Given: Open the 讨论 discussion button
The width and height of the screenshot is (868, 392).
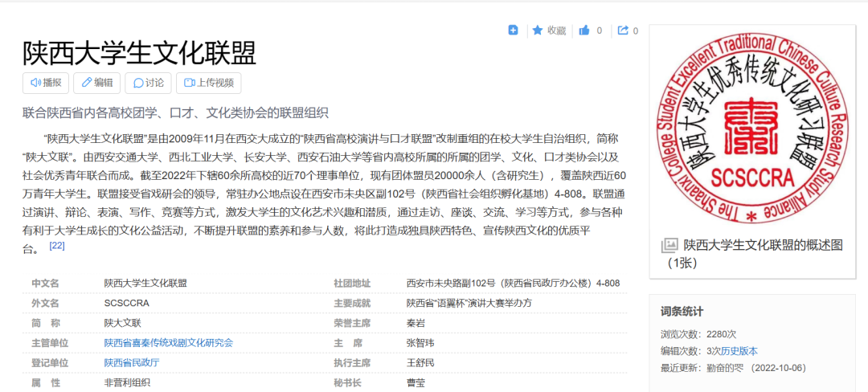Looking at the screenshot, I should pyautogui.click(x=148, y=83).
